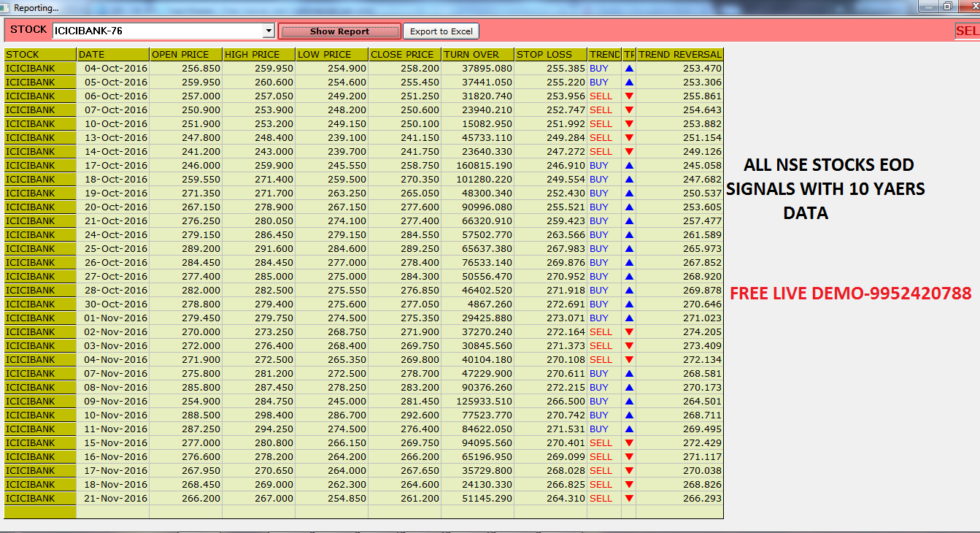The width and height of the screenshot is (980, 533).
Task: Select the trend reversal value 266.293
Action: coord(679,499)
